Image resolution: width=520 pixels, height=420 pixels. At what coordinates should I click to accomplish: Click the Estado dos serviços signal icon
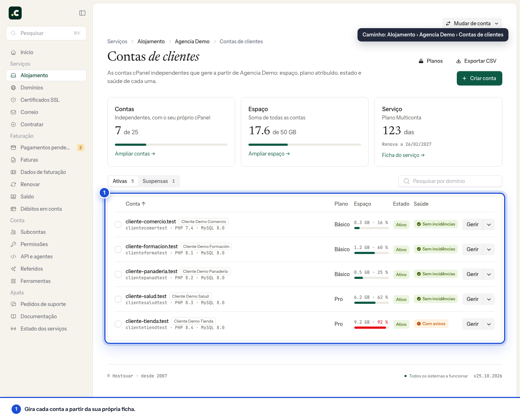[x=13, y=329]
